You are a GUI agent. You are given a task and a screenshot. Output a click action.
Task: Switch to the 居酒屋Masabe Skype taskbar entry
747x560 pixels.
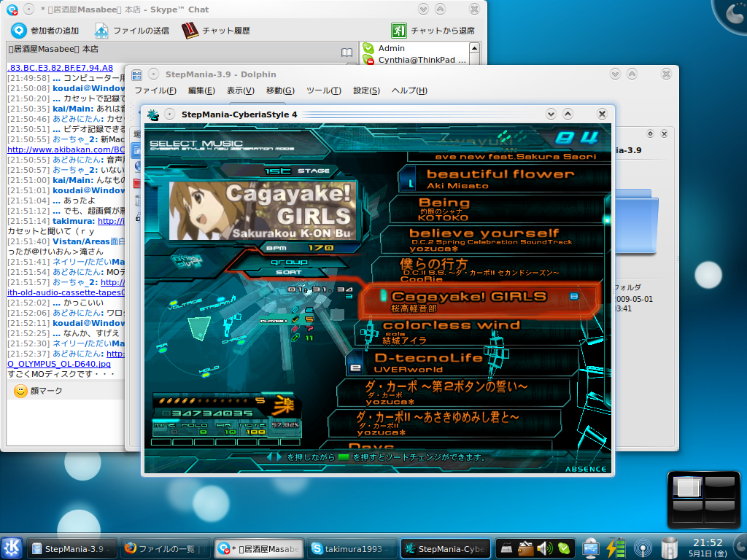[x=259, y=549]
